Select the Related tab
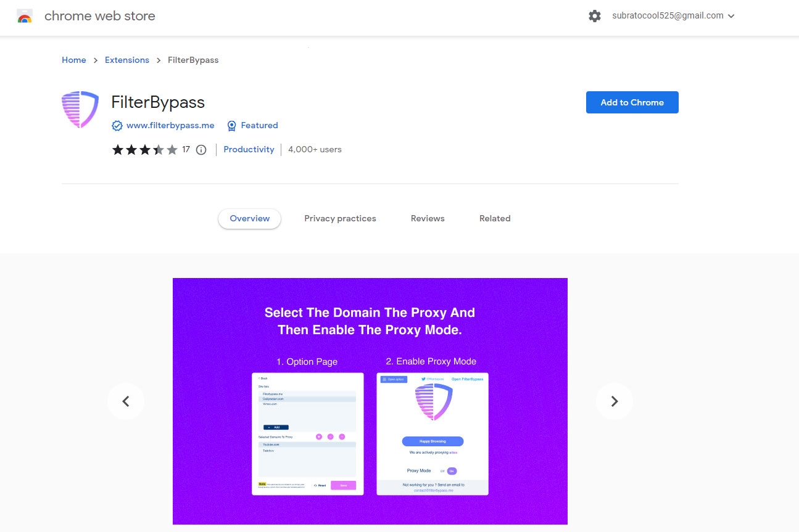Screen dimensions: 799x532 [x=495, y=218]
